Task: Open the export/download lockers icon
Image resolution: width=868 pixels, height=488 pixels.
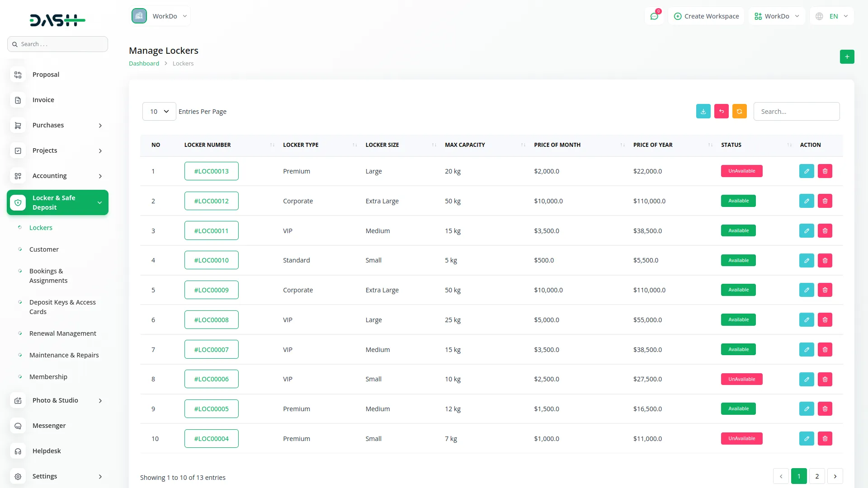Action: [703, 111]
